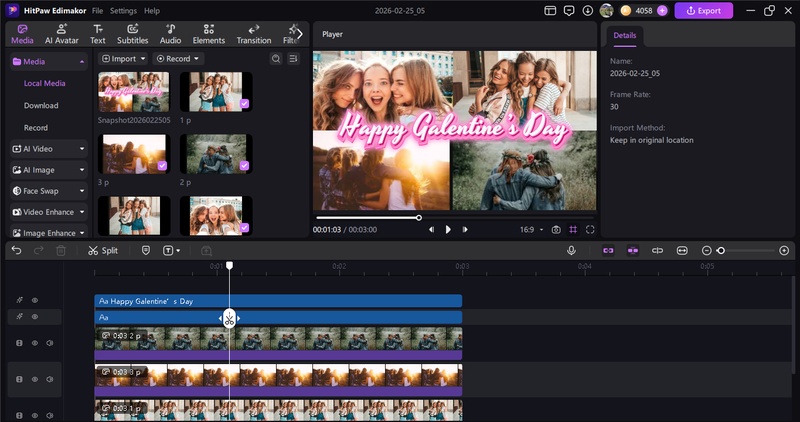Click the Export button
Screen dimensions: 800x422
[x=704, y=11]
